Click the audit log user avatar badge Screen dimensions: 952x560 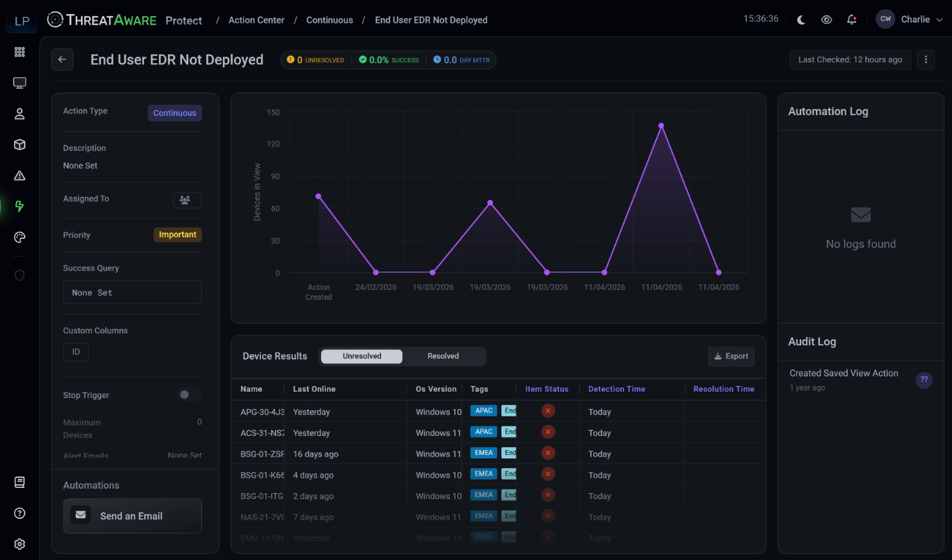pos(924,379)
